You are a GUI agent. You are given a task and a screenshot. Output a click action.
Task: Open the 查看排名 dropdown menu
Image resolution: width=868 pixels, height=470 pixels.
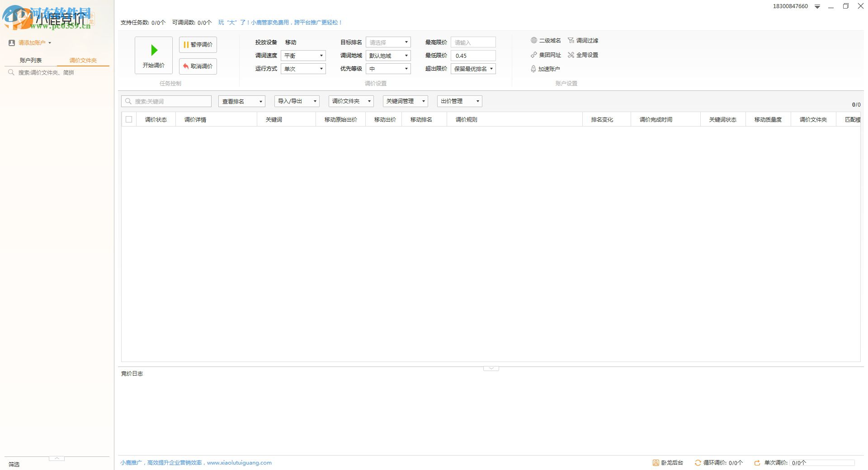tap(242, 101)
